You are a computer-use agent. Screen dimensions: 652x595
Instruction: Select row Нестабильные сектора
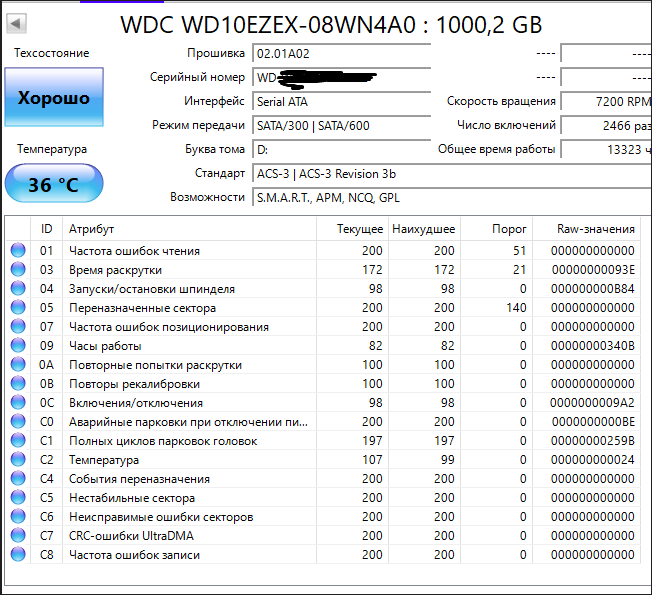click(323, 498)
